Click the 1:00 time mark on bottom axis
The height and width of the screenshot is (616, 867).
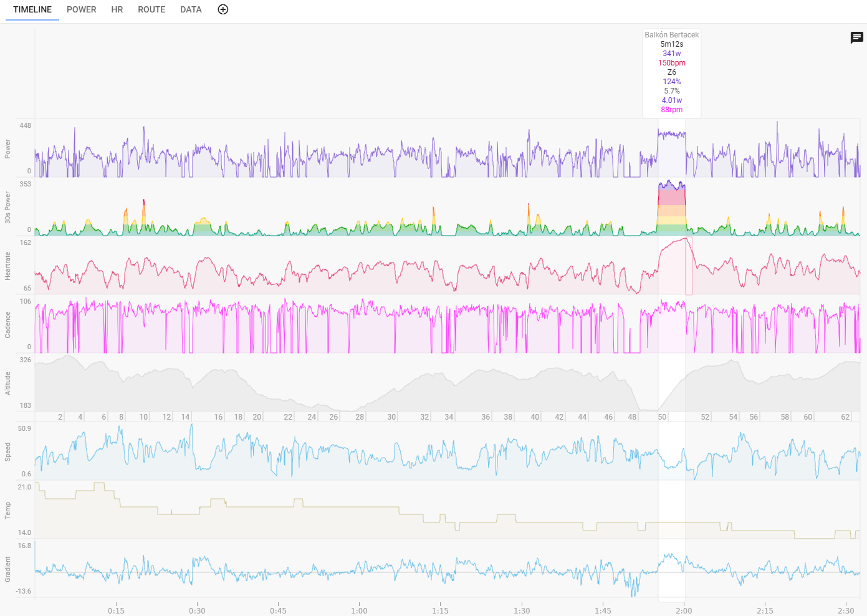pos(359,610)
